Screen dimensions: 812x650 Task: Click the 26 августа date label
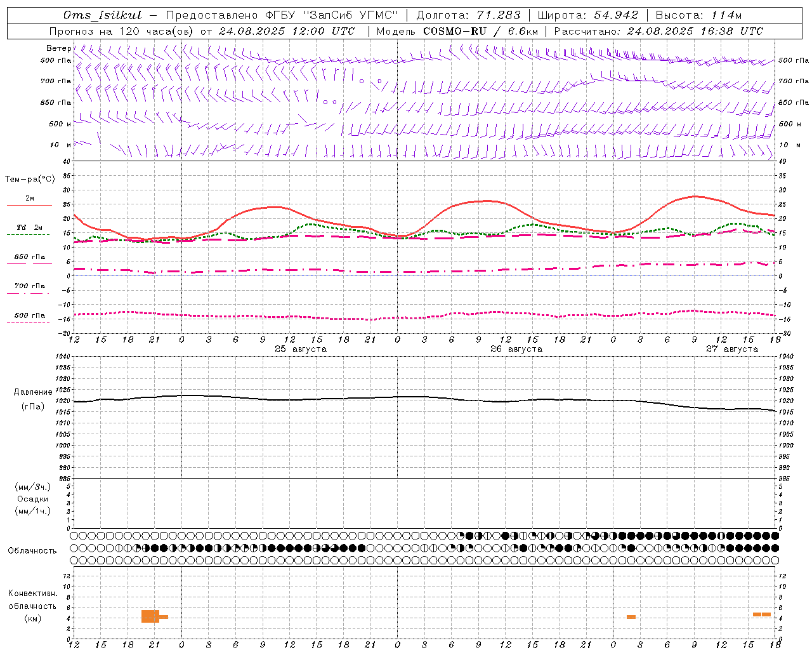point(516,349)
